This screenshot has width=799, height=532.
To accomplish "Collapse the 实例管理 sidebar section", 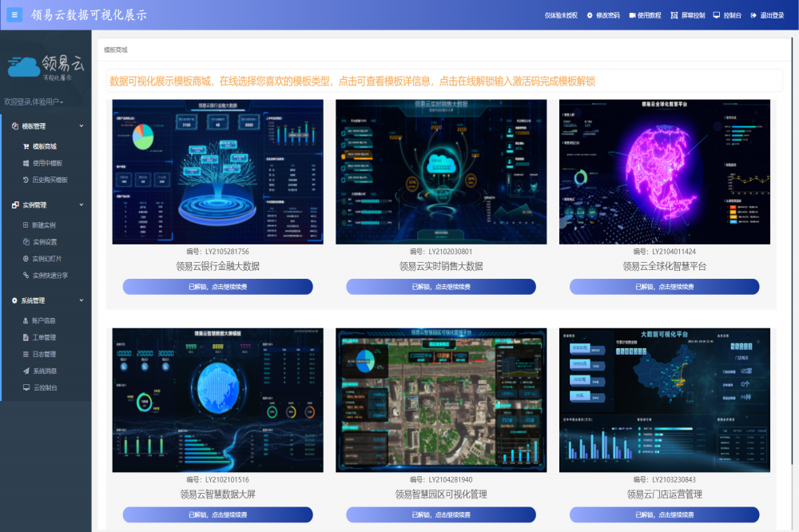I will (81, 205).
